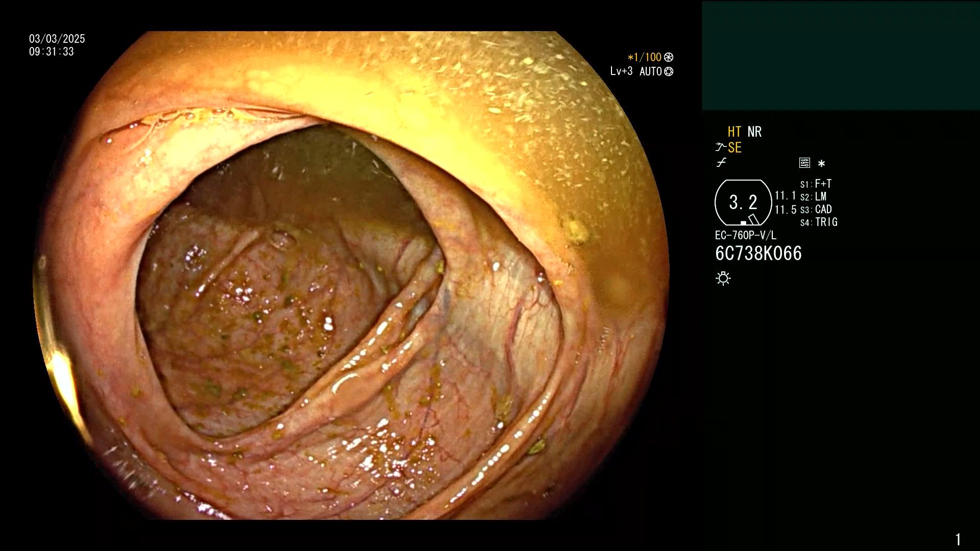Click the Lv+3 brightness level

pos(621,71)
